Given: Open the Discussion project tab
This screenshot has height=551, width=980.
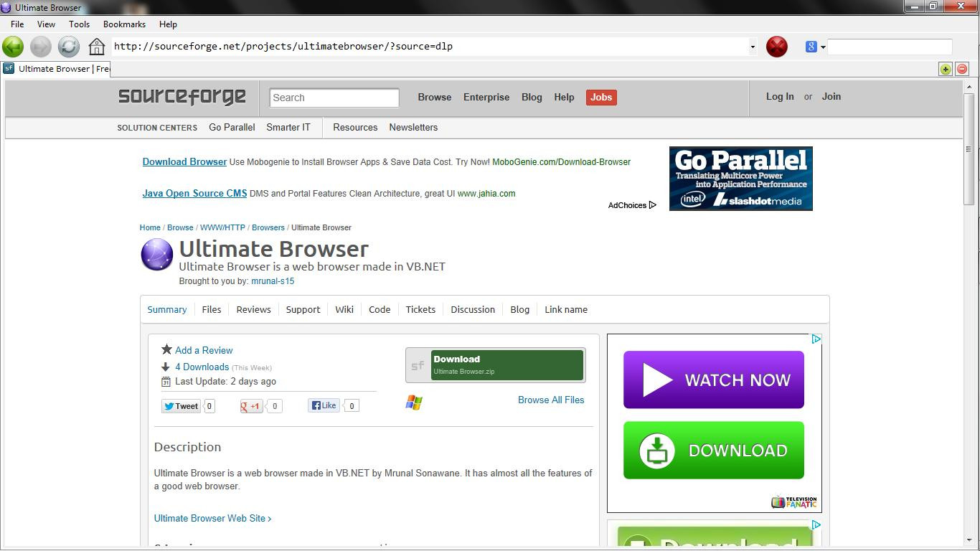Looking at the screenshot, I should [x=473, y=309].
